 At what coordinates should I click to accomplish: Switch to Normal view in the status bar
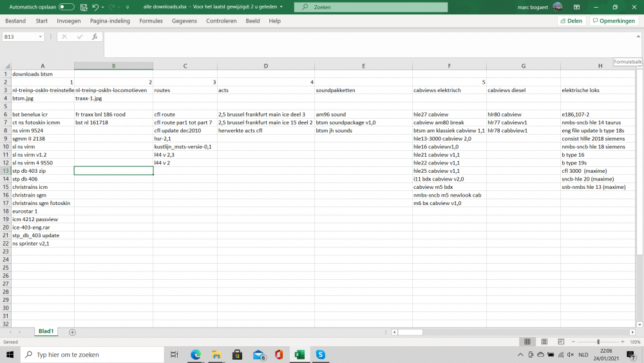tap(527, 342)
